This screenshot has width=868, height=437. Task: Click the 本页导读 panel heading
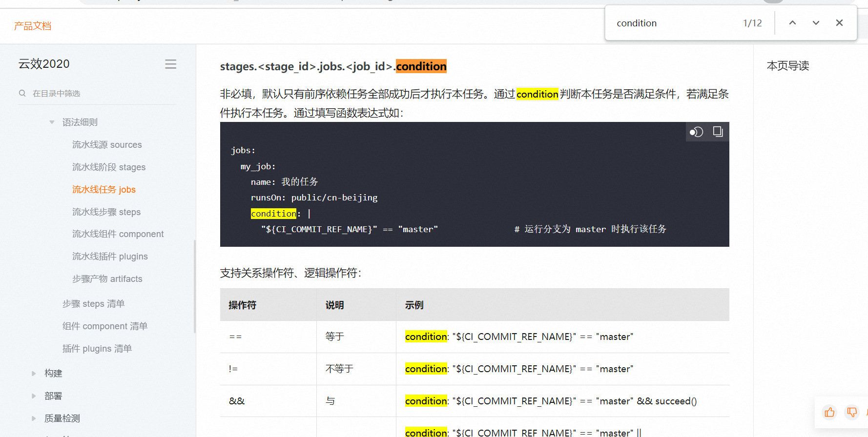pyautogui.click(x=788, y=66)
